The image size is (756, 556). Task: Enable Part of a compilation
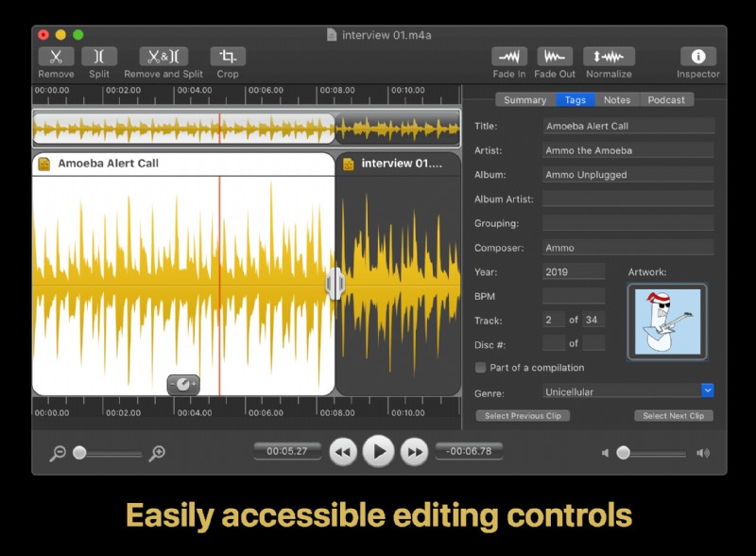click(x=481, y=368)
